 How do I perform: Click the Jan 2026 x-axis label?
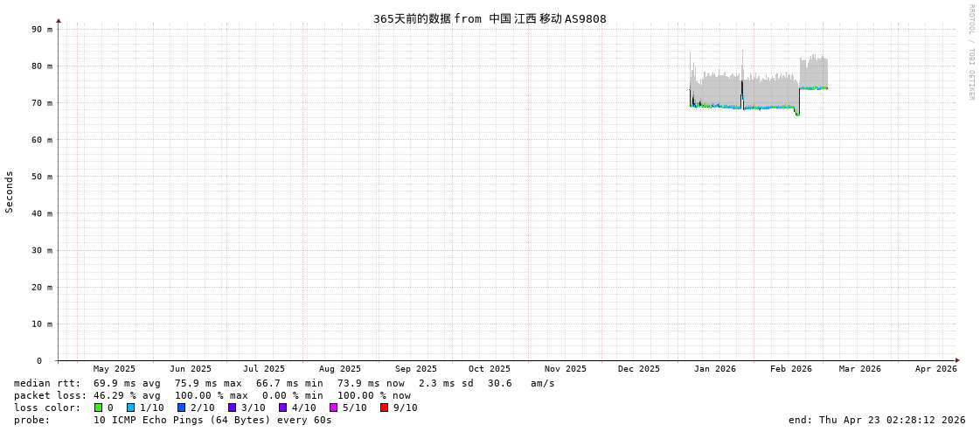[x=714, y=369]
